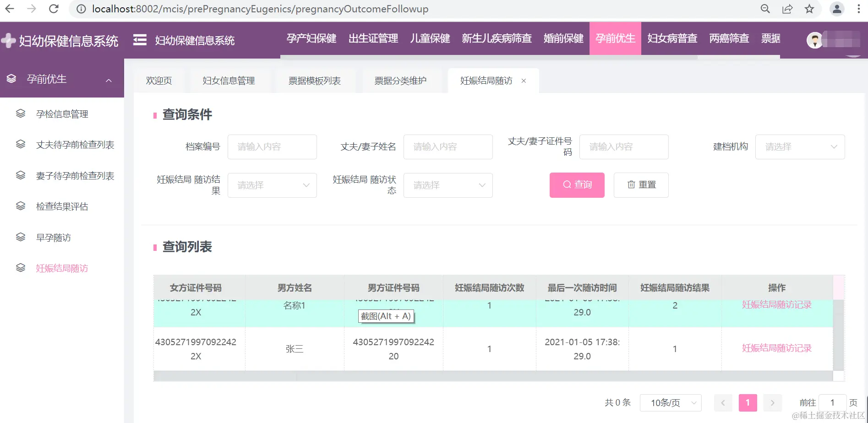Open 妊娠结局 随访状态 dropdown

pos(448,185)
